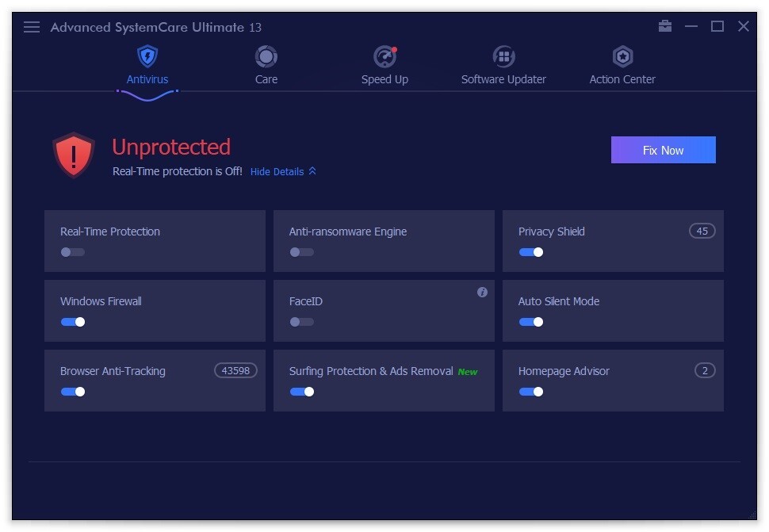The image size is (769, 532).
Task: Collapse details with the double-chevron arrow
Action: coord(312,170)
